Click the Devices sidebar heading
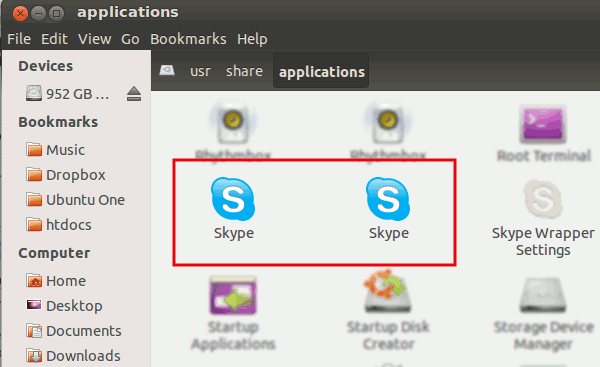 point(46,66)
